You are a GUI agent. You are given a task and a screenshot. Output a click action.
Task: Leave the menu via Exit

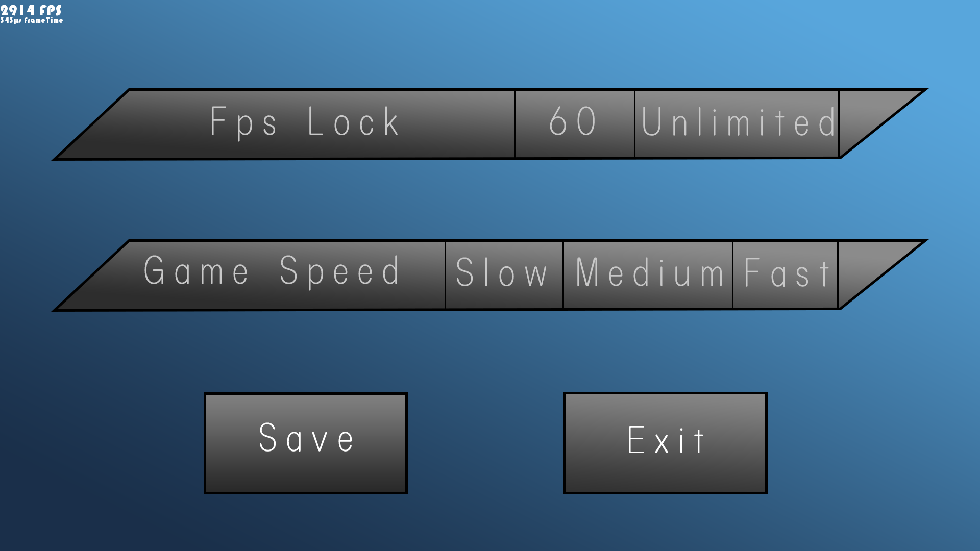(x=665, y=443)
